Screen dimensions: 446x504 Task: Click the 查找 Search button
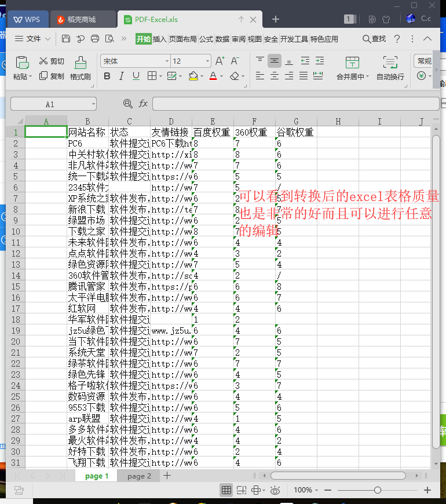[374, 39]
